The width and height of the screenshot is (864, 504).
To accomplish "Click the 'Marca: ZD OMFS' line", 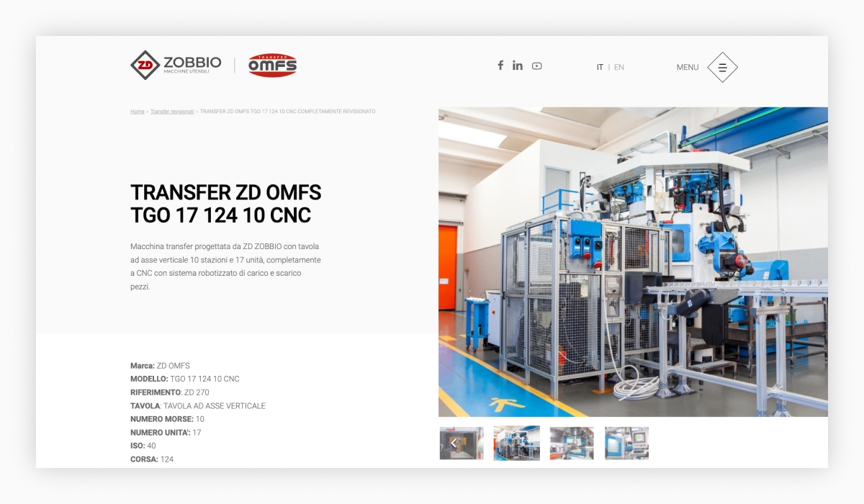I will (x=160, y=366).
